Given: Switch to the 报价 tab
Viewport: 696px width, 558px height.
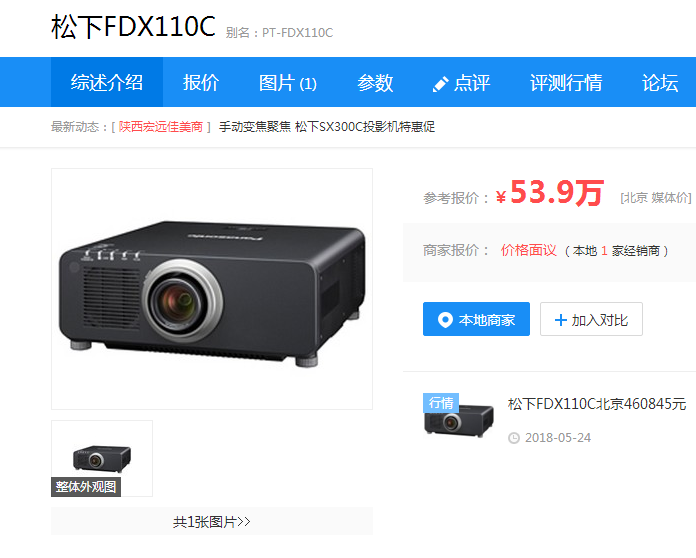Looking at the screenshot, I should point(201,82).
